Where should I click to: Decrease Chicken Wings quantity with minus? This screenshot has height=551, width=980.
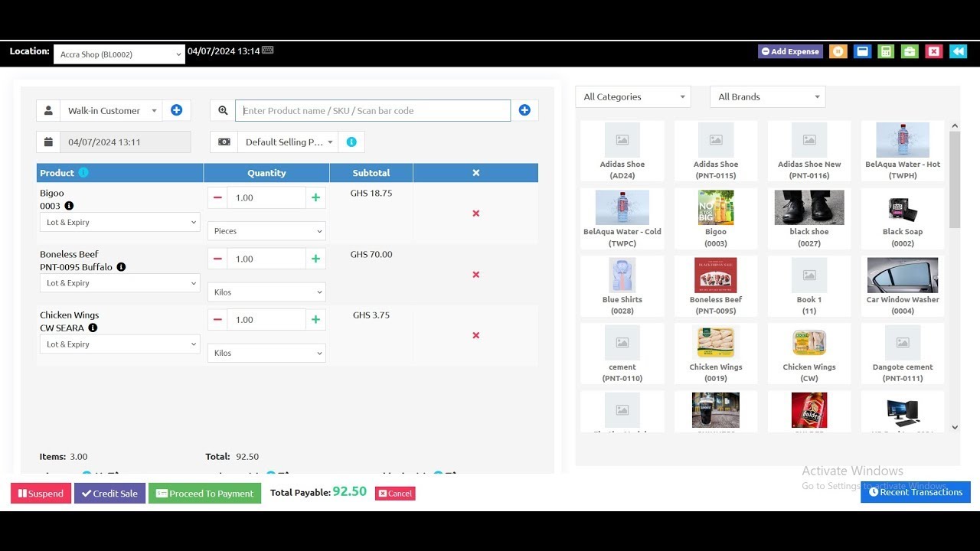[217, 320]
